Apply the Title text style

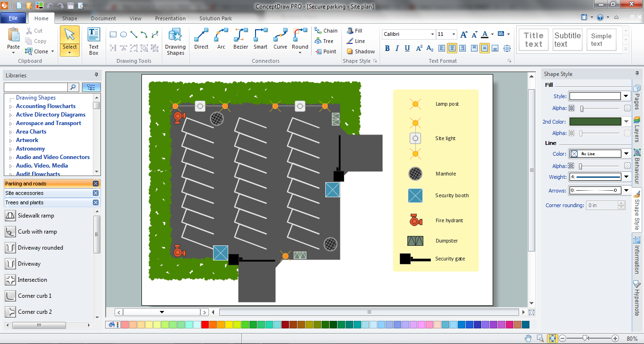click(533, 40)
